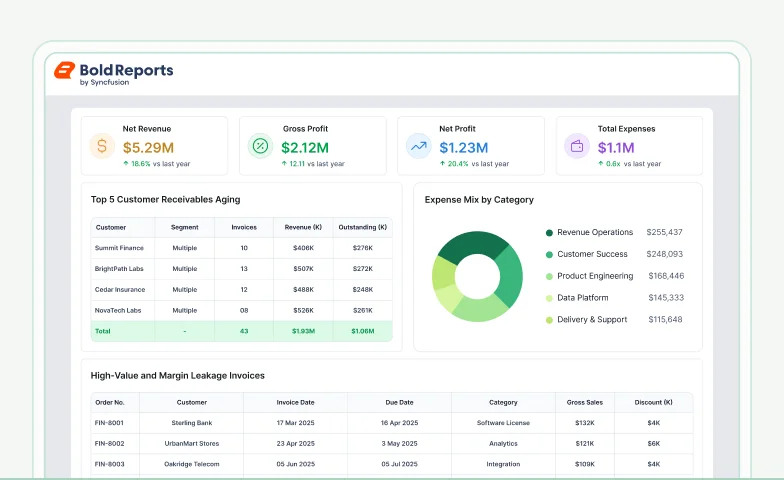Click the $1.23M Net Profit value

pos(464,148)
